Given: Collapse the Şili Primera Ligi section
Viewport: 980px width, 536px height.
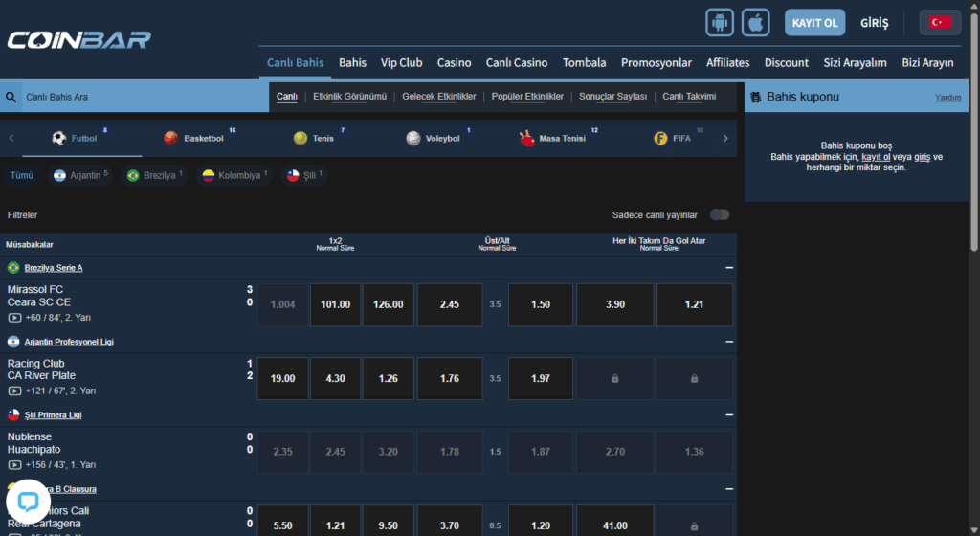Looking at the screenshot, I should pos(729,414).
